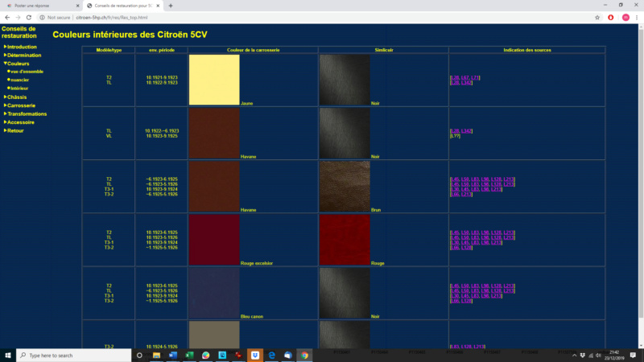The image size is (644, 362).
Task: Click the Rouge similicuir texture thumbnail
Action: point(345,240)
